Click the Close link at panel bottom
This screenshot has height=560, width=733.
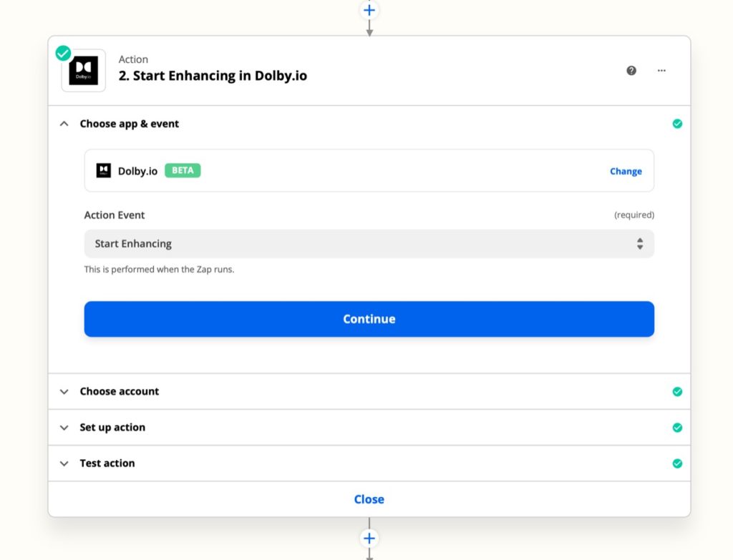click(x=369, y=499)
